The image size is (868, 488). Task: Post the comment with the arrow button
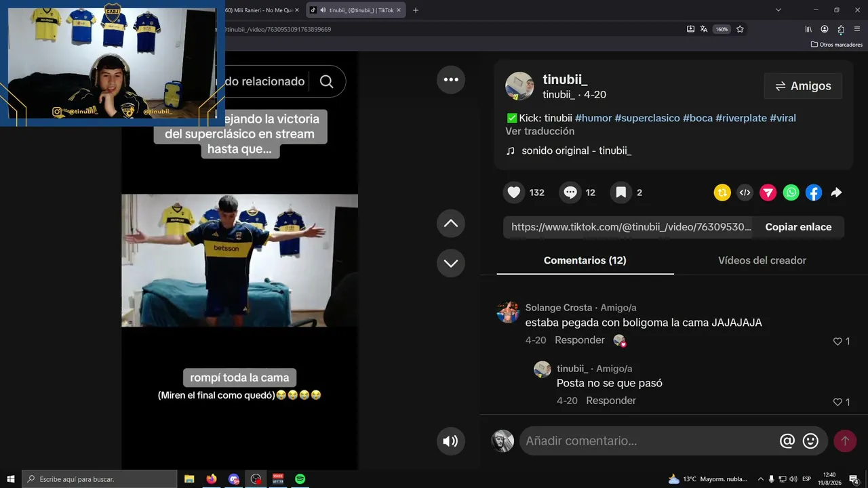845,441
